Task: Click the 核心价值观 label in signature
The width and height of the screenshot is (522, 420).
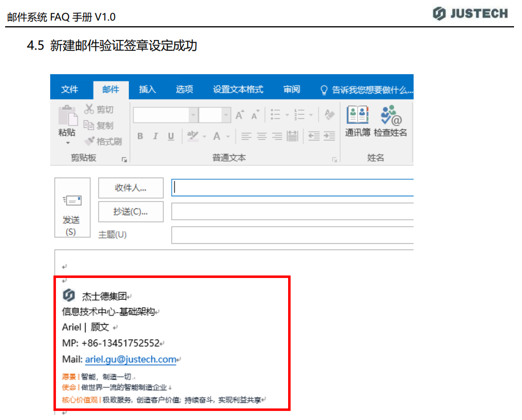Action: (80, 399)
